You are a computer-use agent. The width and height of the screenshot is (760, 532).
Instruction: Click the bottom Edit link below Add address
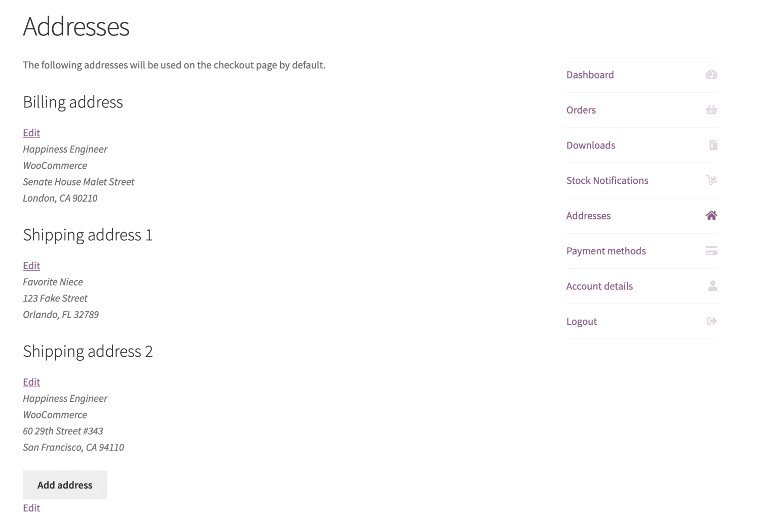pos(31,508)
